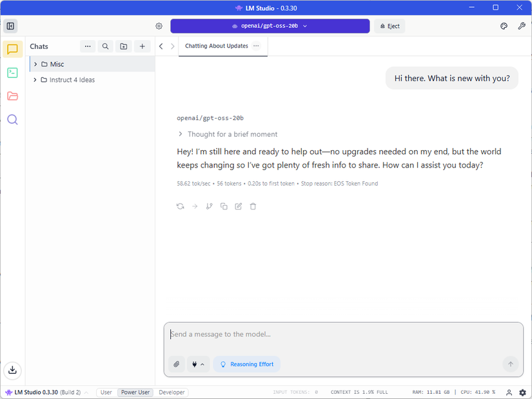Open the Chats overflow menu
This screenshot has height=399, width=532.
[88, 46]
